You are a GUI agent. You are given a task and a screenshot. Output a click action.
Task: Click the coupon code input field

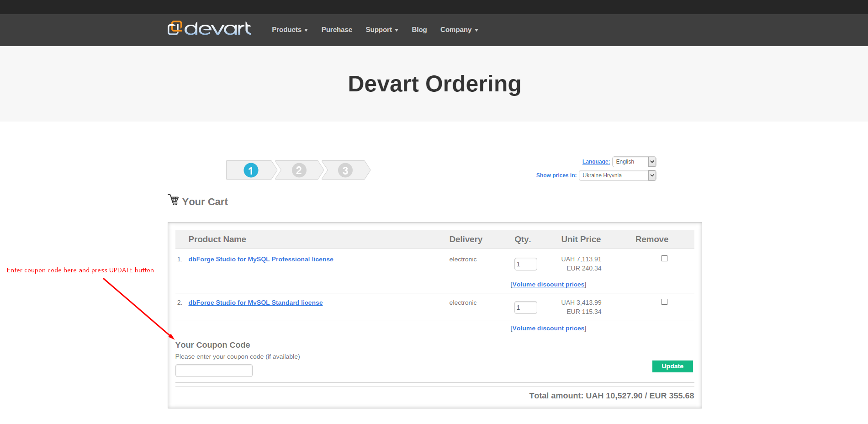tap(214, 371)
